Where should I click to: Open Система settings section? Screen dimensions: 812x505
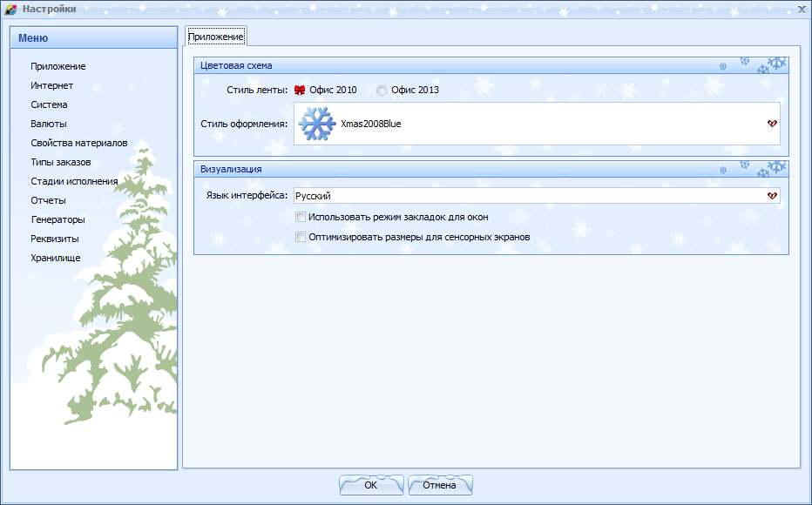click(49, 104)
